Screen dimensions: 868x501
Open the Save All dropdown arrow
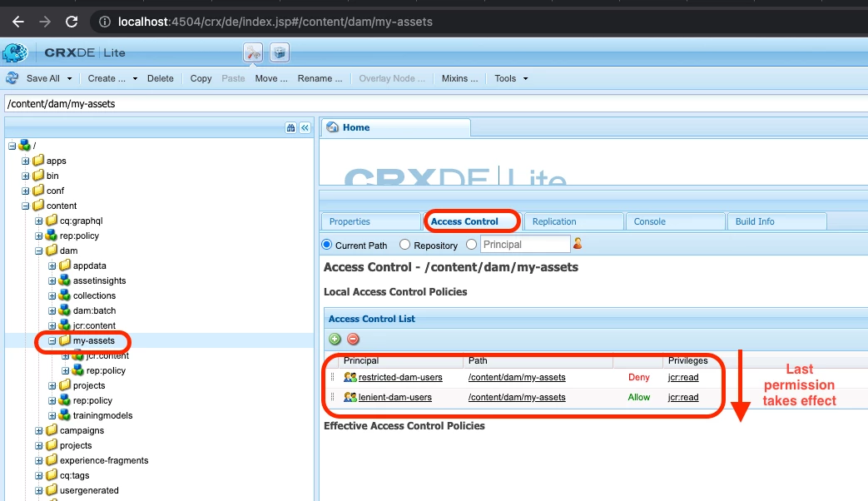point(69,78)
